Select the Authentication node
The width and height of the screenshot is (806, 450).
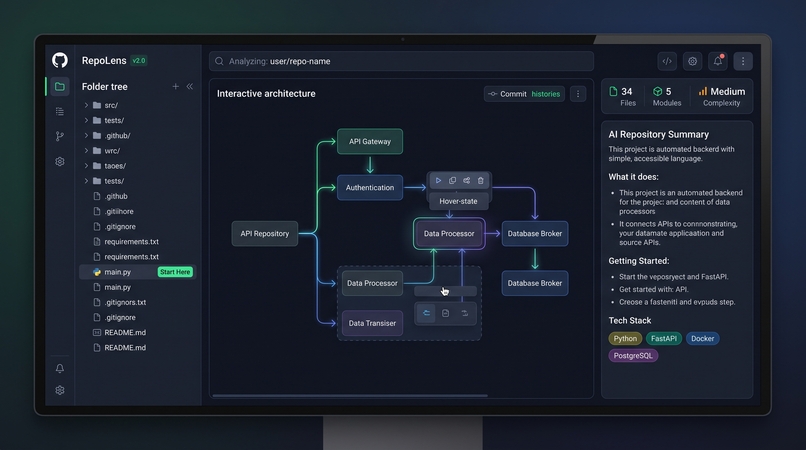coord(370,188)
